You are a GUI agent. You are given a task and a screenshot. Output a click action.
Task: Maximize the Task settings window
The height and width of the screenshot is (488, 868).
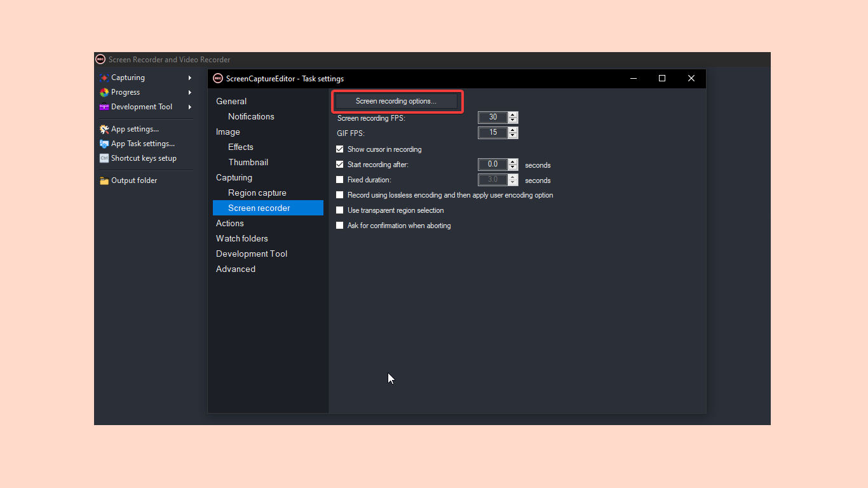(x=662, y=79)
